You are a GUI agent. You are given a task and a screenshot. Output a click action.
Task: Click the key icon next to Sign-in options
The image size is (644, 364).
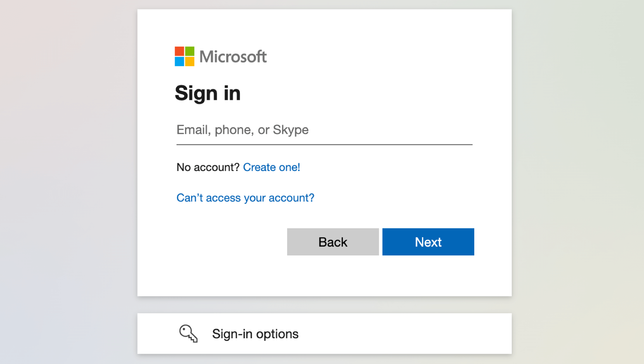coord(188,333)
